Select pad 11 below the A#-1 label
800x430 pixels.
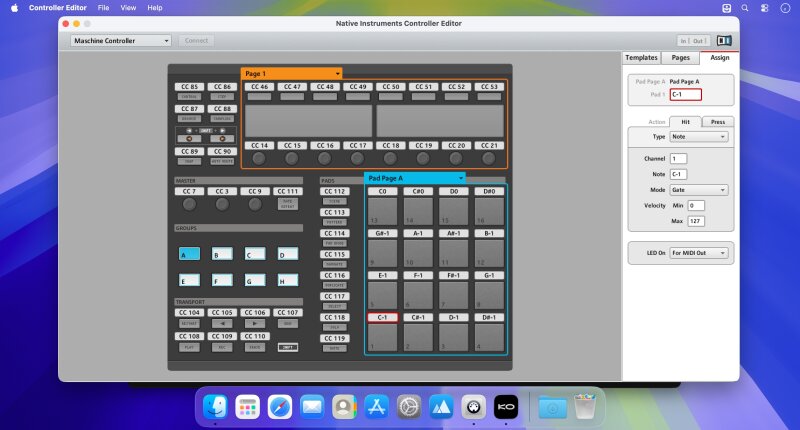(454, 253)
